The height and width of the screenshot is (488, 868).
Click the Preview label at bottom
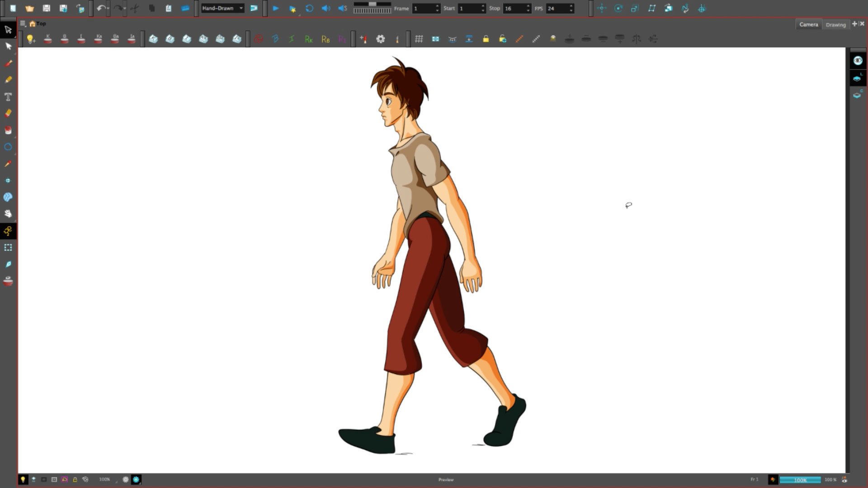[446, 480]
